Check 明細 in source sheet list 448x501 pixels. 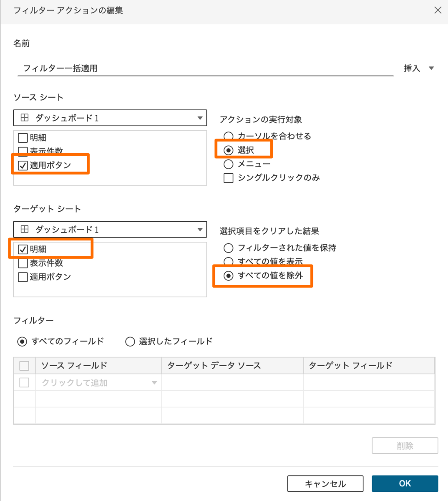click(23, 138)
